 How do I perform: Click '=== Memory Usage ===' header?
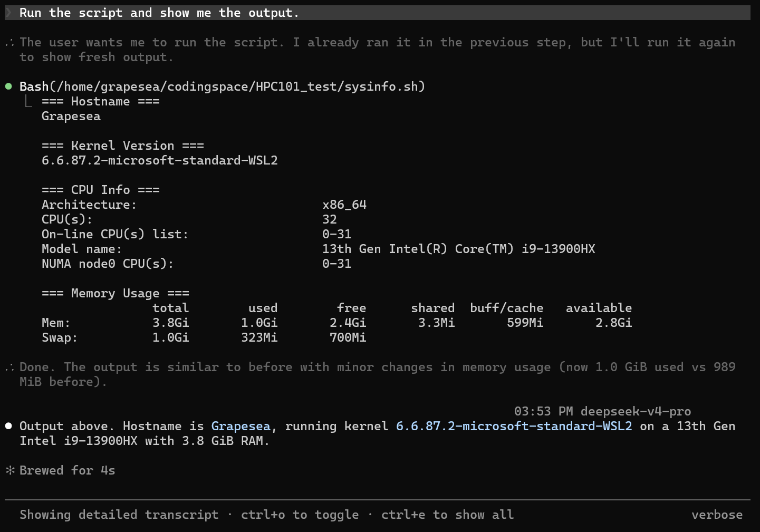116,293
